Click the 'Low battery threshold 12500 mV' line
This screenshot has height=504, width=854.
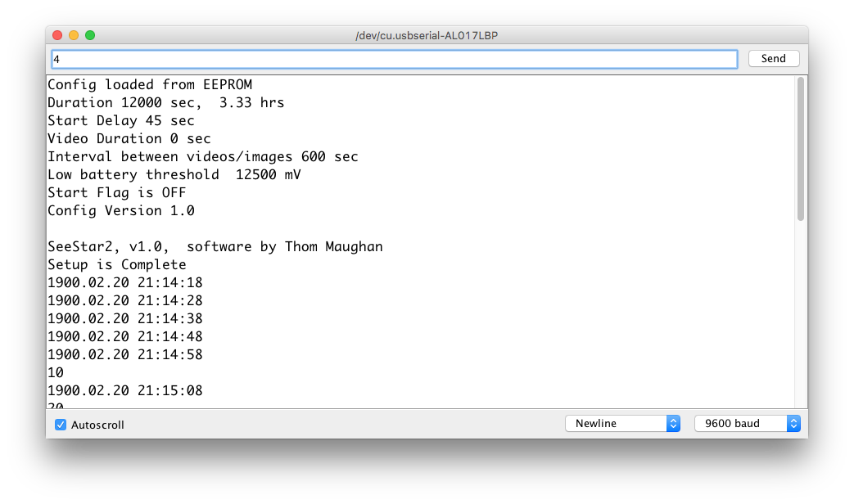(174, 175)
